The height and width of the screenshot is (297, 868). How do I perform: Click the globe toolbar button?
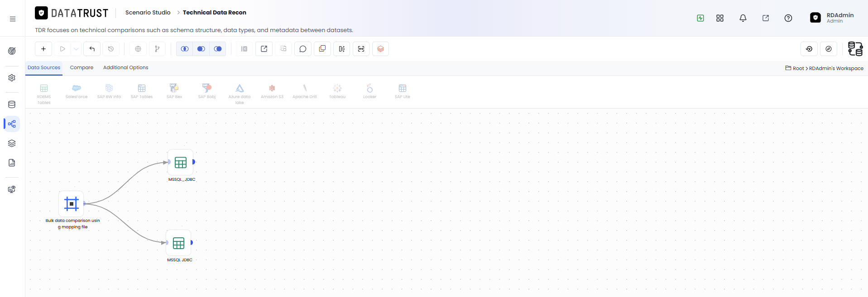[x=138, y=49]
